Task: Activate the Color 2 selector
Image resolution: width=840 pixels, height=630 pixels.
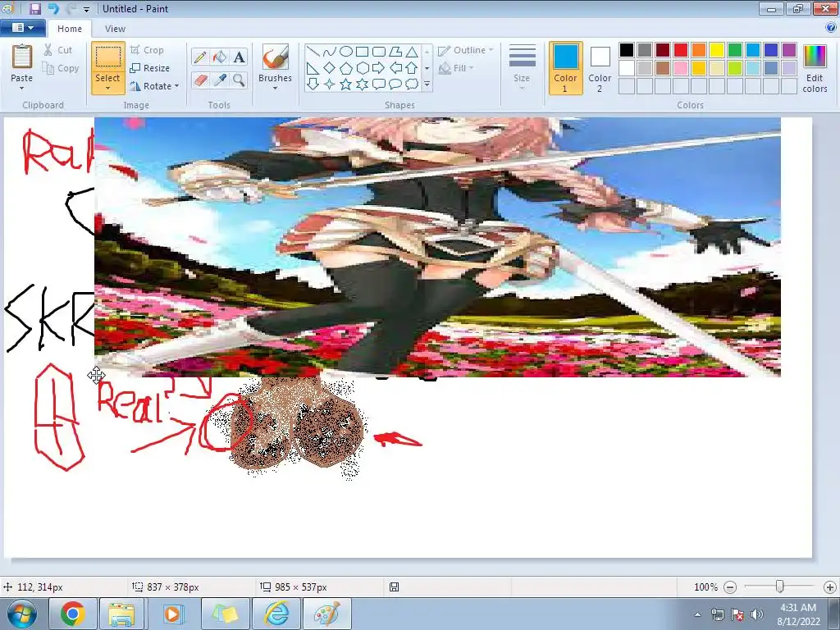Action: (x=600, y=68)
